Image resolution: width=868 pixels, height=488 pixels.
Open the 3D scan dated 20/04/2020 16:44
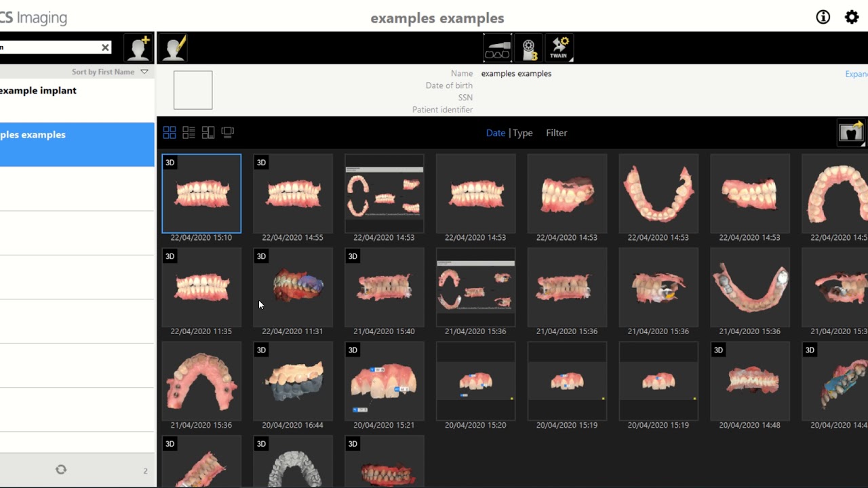(x=293, y=381)
